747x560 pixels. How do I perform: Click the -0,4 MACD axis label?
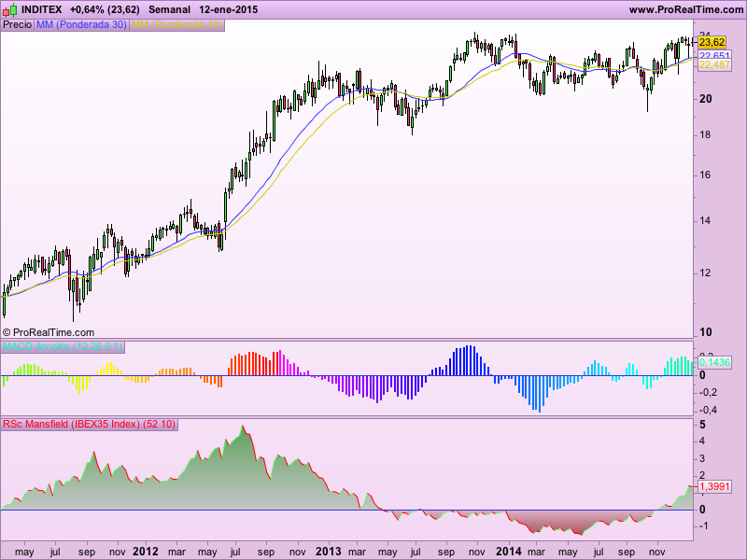tap(709, 410)
